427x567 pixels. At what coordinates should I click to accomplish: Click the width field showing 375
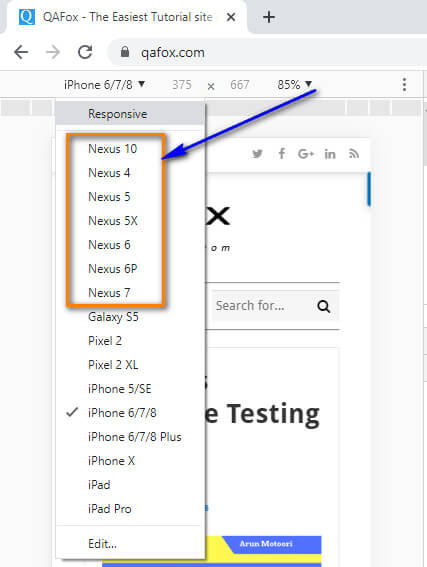182,85
